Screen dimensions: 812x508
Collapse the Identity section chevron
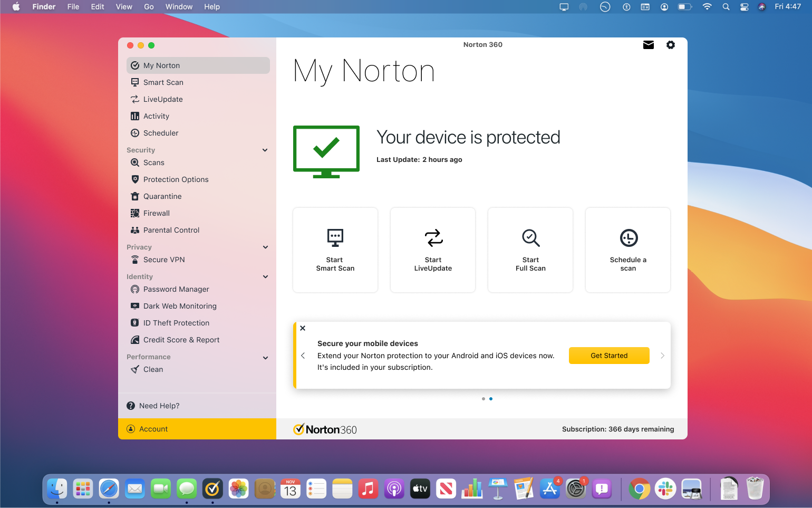[265, 277]
